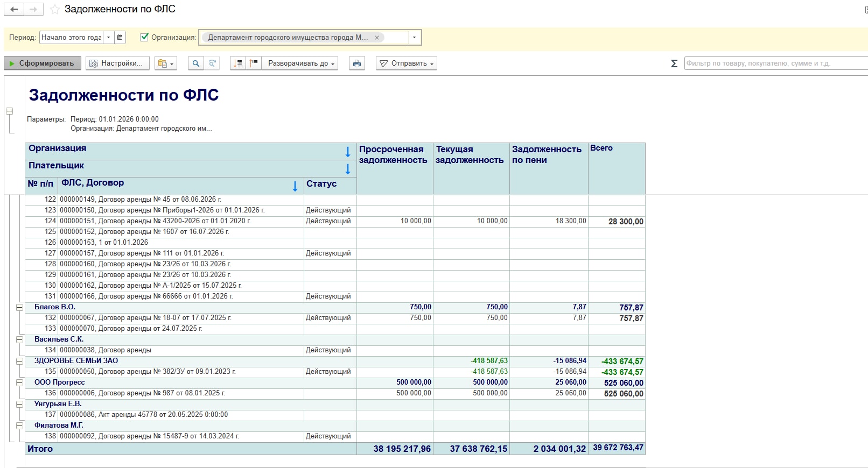Image resolution: width=868 pixels, height=468 pixels.
Task: Click the find next icon
Action: tap(212, 63)
